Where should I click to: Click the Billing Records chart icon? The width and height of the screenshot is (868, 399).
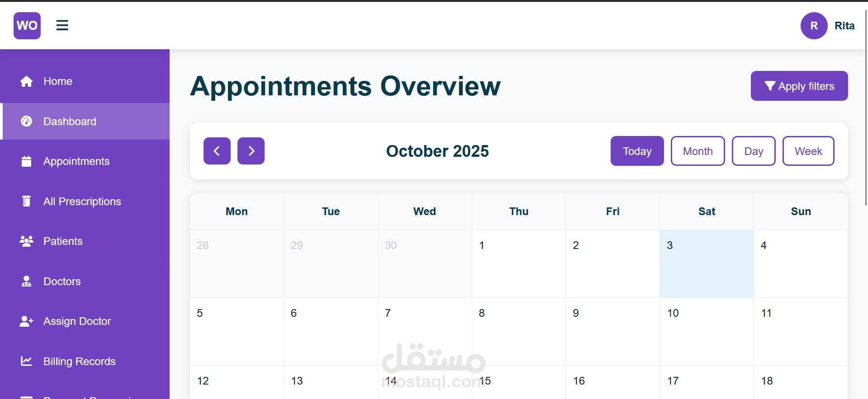pyautogui.click(x=27, y=361)
